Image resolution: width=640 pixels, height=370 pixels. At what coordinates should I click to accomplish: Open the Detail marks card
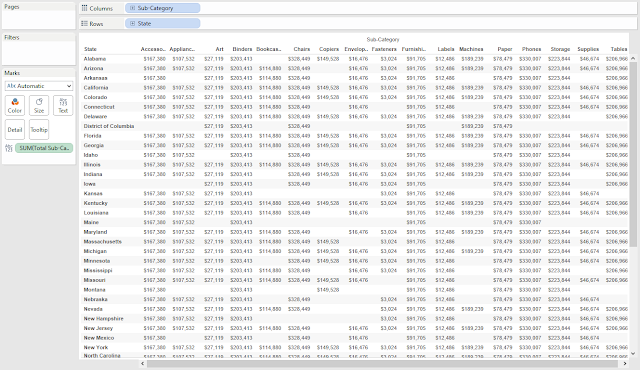point(15,130)
